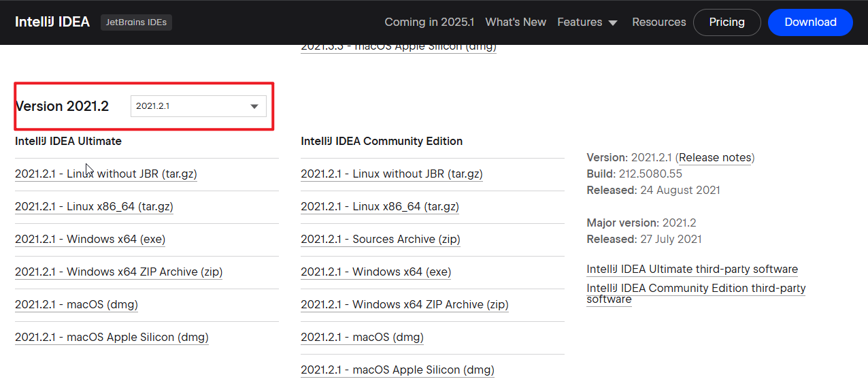This screenshot has width=868, height=392.
Task: Open IntelliJ IDEA Ultimate third-party software link
Action: (692, 269)
